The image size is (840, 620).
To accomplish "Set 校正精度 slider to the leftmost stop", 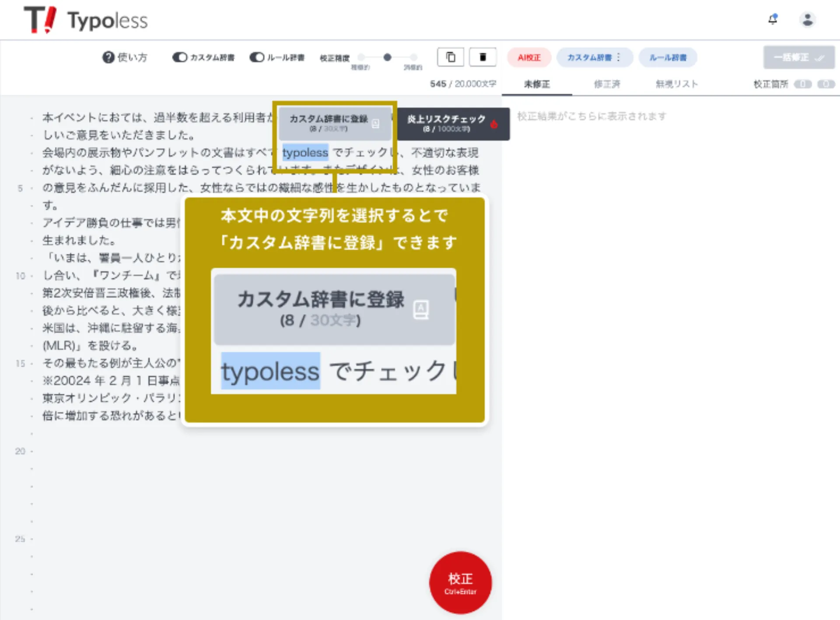I will (361, 57).
